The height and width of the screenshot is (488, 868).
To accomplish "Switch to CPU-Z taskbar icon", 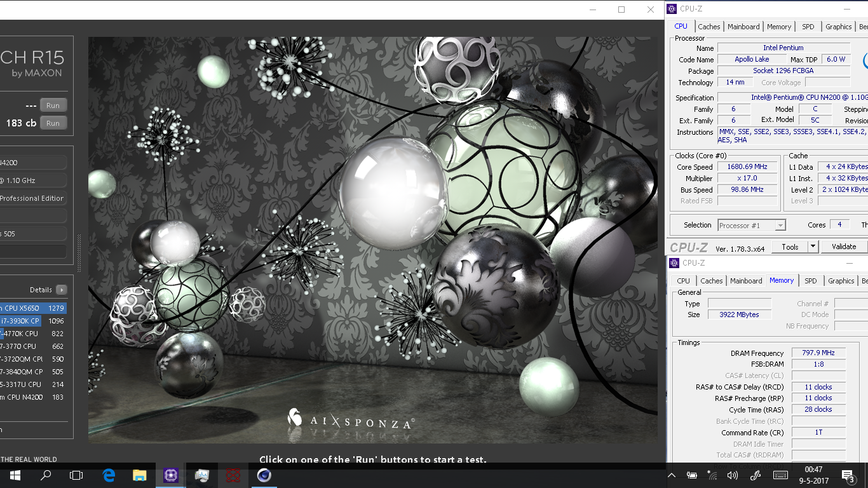I will 171,475.
